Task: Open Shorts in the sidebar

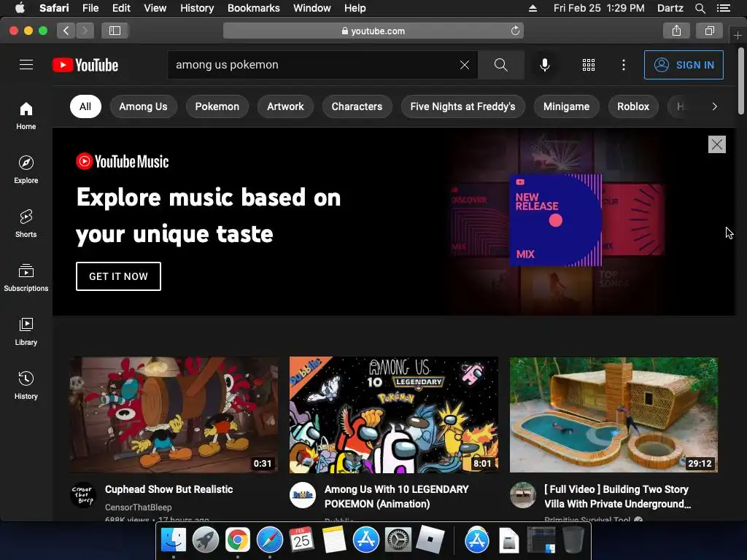Action: pos(26,223)
